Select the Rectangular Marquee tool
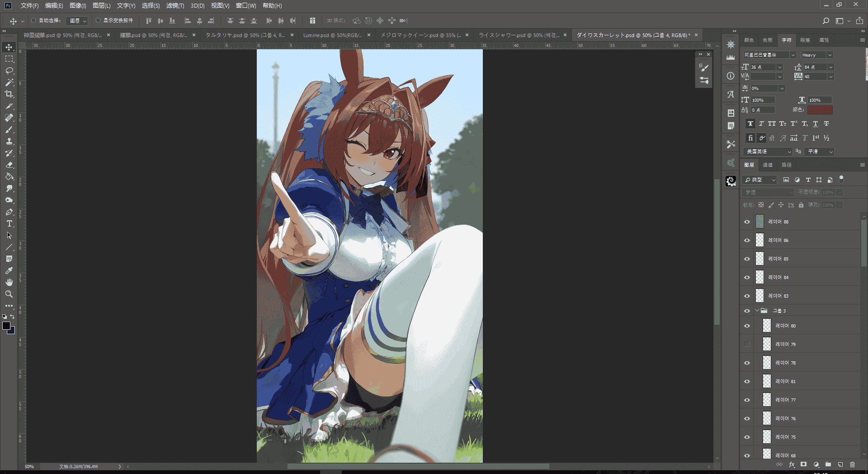Viewport: 868px width, 474px height. (x=9, y=59)
